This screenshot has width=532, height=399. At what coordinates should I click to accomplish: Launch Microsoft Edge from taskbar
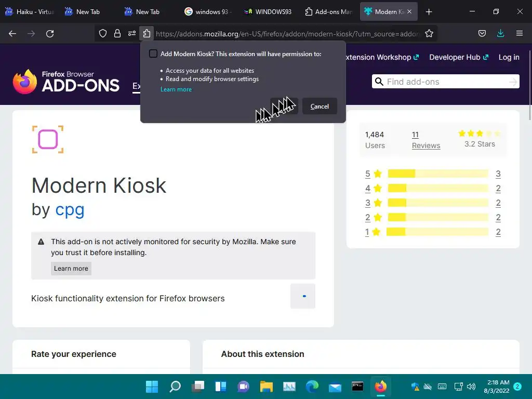click(312, 387)
